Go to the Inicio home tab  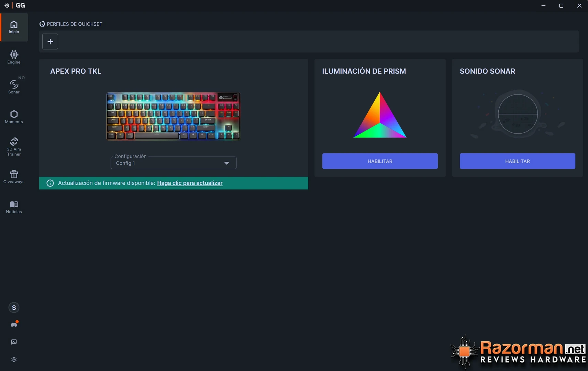[14, 27]
